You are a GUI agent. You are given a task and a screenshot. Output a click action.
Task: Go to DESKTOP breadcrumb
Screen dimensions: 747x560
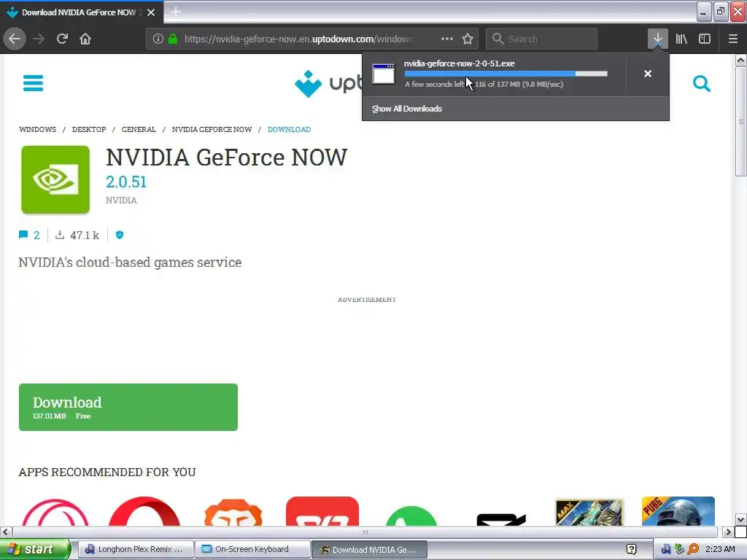pos(89,130)
